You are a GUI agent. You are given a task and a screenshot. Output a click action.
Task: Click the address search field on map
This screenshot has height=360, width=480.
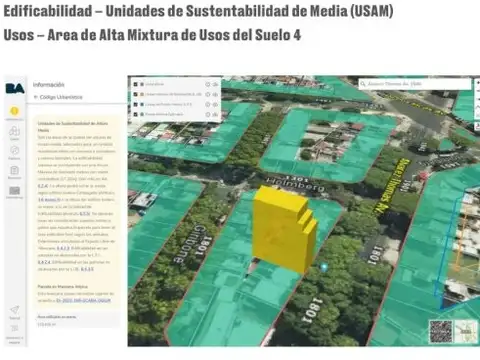pos(415,84)
